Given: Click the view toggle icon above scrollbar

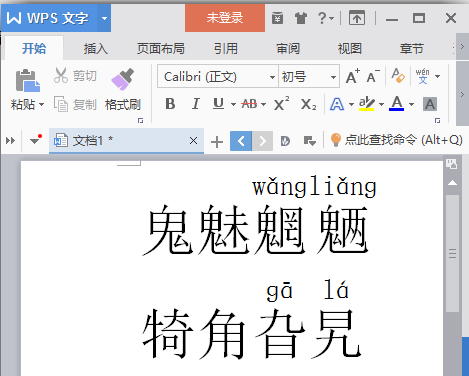Looking at the screenshot, I should point(452,164).
